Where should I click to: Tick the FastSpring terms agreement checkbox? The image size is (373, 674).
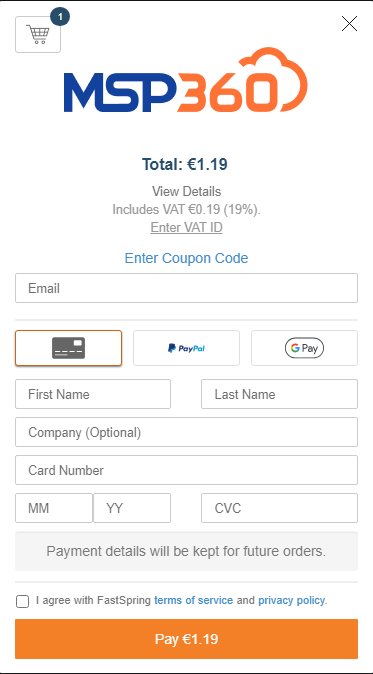click(22, 601)
